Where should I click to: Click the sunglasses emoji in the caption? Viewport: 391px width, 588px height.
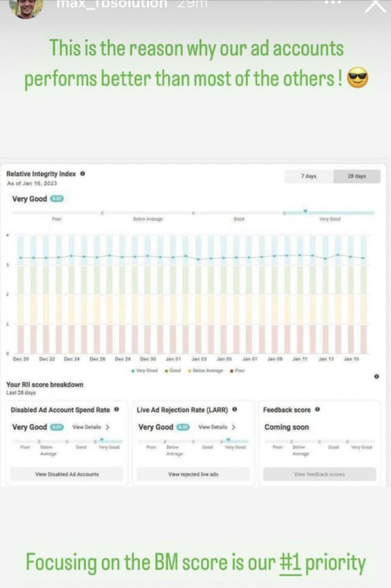[x=357, y=77]
